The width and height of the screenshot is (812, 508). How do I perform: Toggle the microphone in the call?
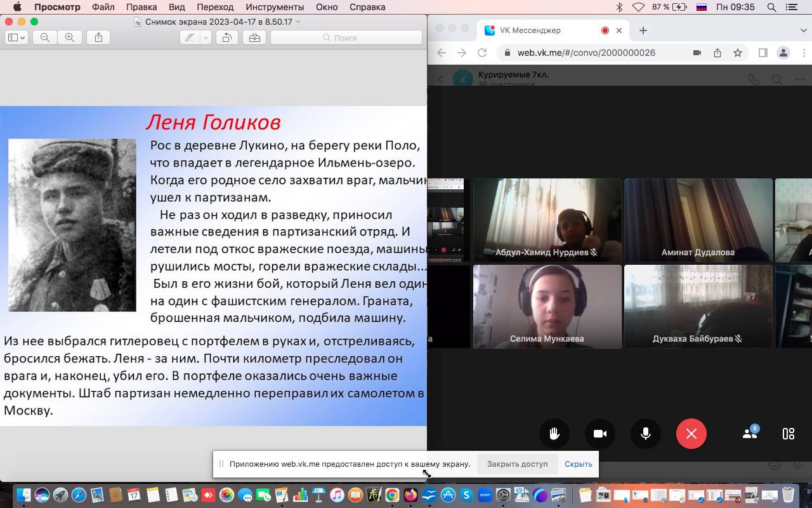pyautogui.click(x=645, y=434)
